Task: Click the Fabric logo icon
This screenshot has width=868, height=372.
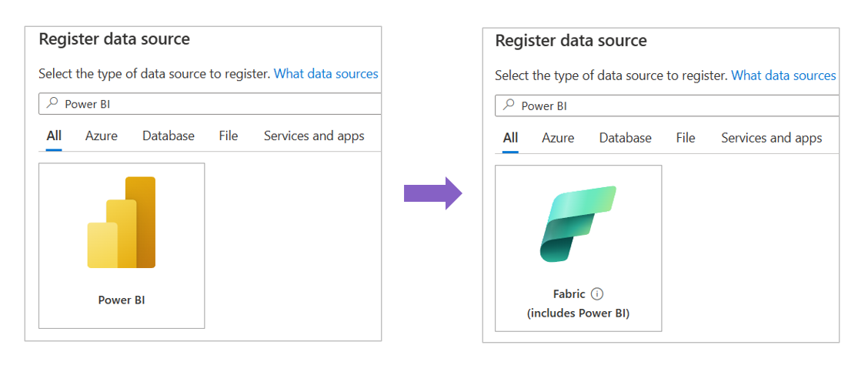Action: click(578, 224)
